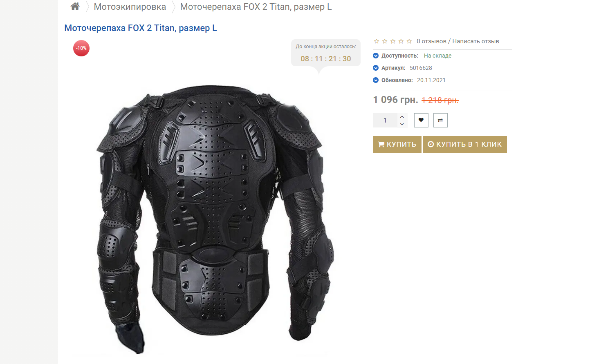Decrease quantity with down arrow
The height and width of the screenshot is (364, 601).
point(402,124)
